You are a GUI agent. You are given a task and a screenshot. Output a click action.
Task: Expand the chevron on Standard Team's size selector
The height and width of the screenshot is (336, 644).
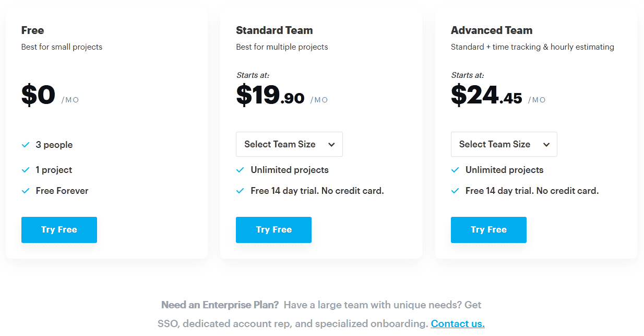pos(332,144)
